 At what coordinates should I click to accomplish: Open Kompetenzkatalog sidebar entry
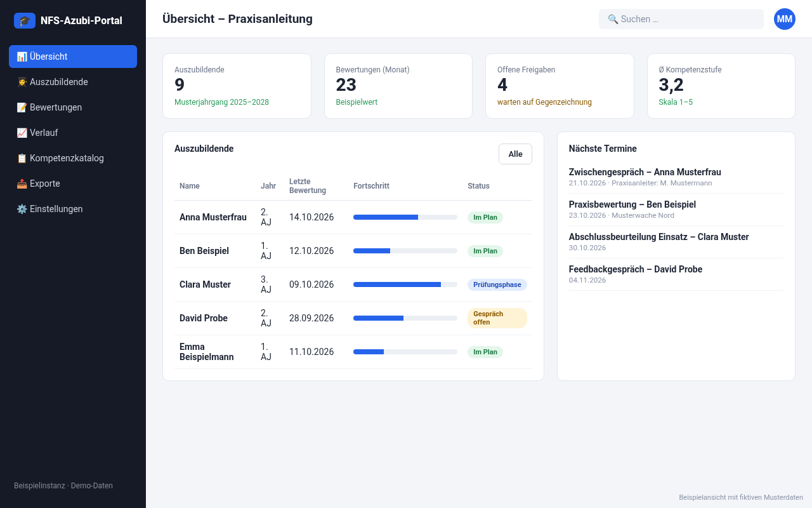(73, 158)
